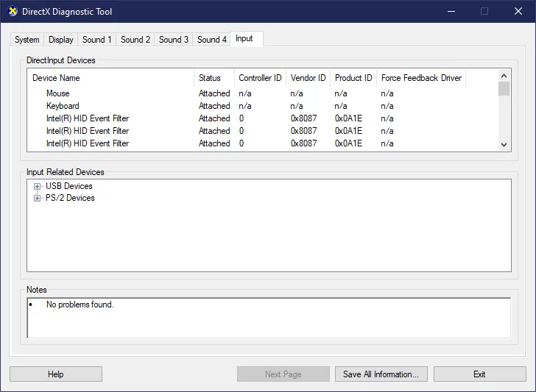The image size is (536, 392).
Task: Select the USB Devices tree item label
Action: coord(69,186)
